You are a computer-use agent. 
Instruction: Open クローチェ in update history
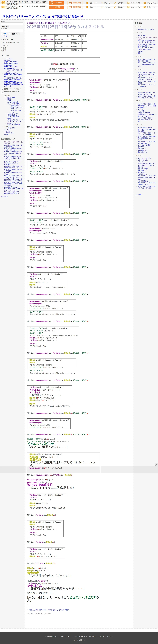pos(141,109)
